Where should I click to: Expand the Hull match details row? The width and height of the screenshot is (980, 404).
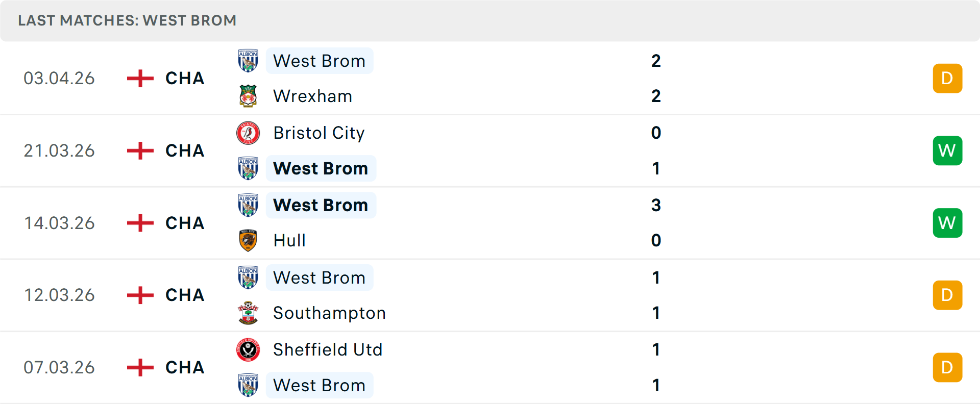[490, 223]
